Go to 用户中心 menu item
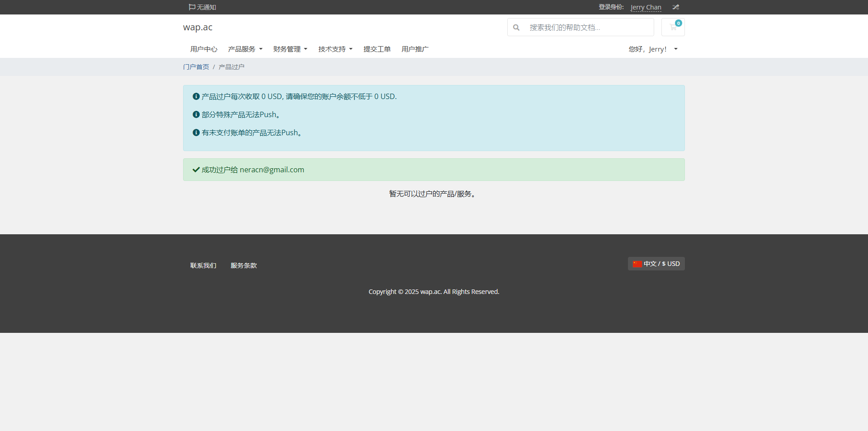 point(204,49)
